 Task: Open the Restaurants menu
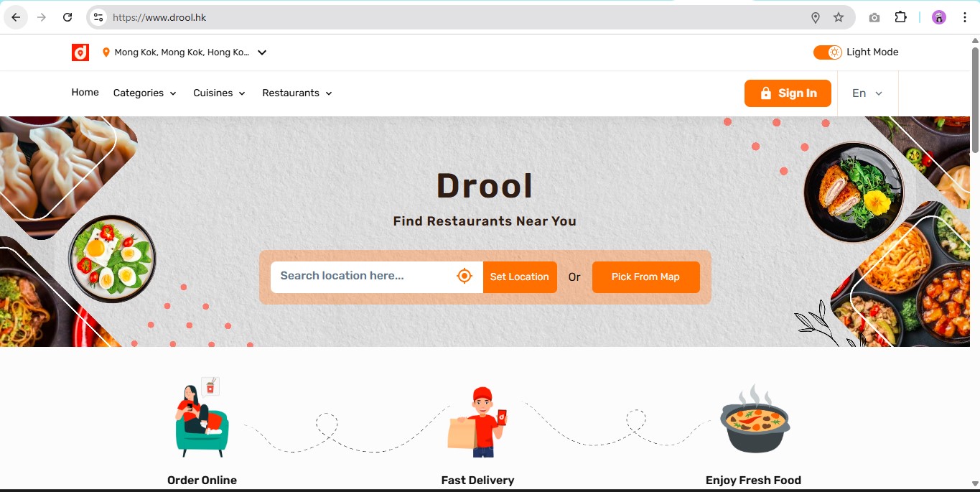297,93
